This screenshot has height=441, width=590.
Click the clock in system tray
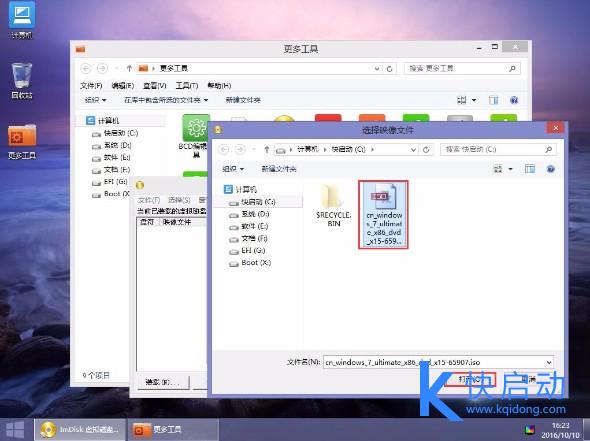coord(560,430)
